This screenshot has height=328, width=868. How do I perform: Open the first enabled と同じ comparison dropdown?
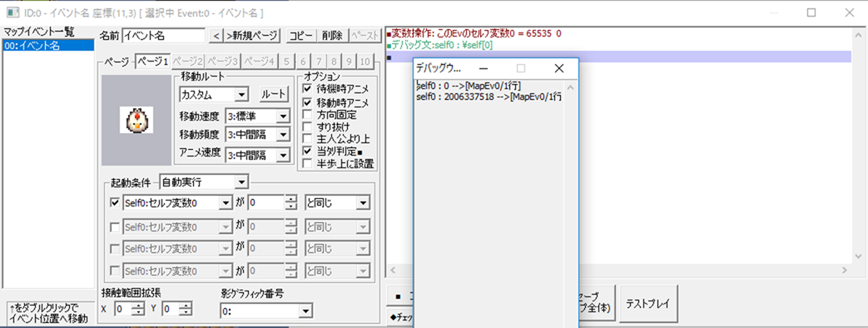337,203
